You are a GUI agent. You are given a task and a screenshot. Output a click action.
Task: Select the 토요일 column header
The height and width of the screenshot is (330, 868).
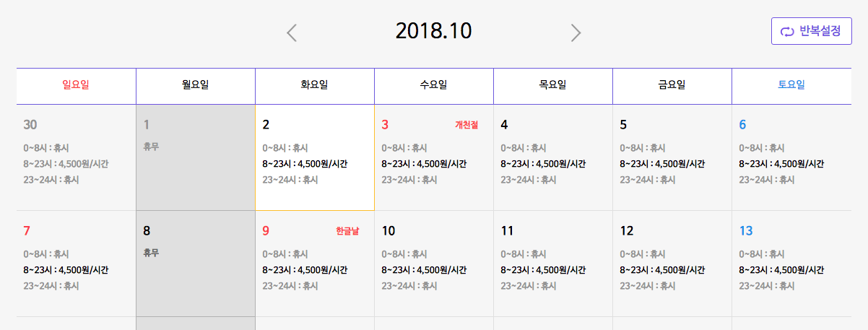(x=791, y=86)
